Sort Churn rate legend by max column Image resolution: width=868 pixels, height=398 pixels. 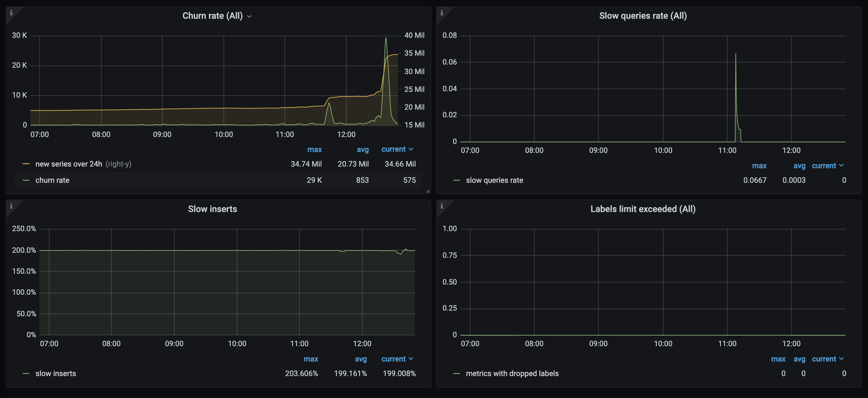[315, 149]
